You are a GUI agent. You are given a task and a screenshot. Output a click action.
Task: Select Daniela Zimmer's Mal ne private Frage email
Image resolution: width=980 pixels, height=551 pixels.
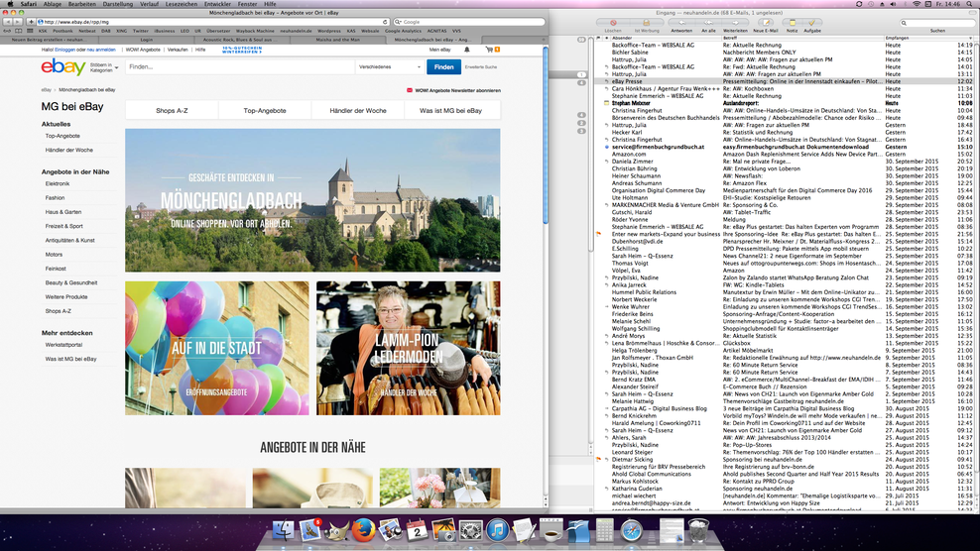click(x=786, y=162)
